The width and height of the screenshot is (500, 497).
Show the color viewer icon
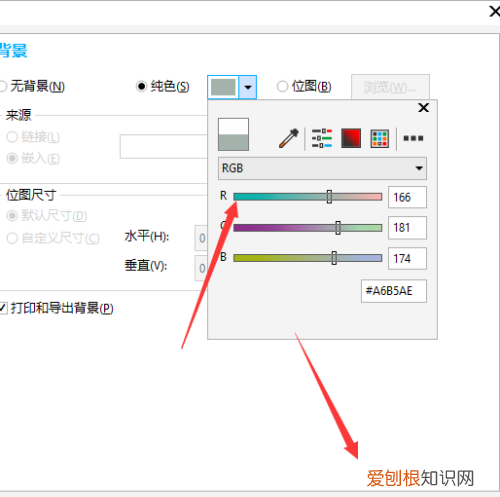point(351,138)
